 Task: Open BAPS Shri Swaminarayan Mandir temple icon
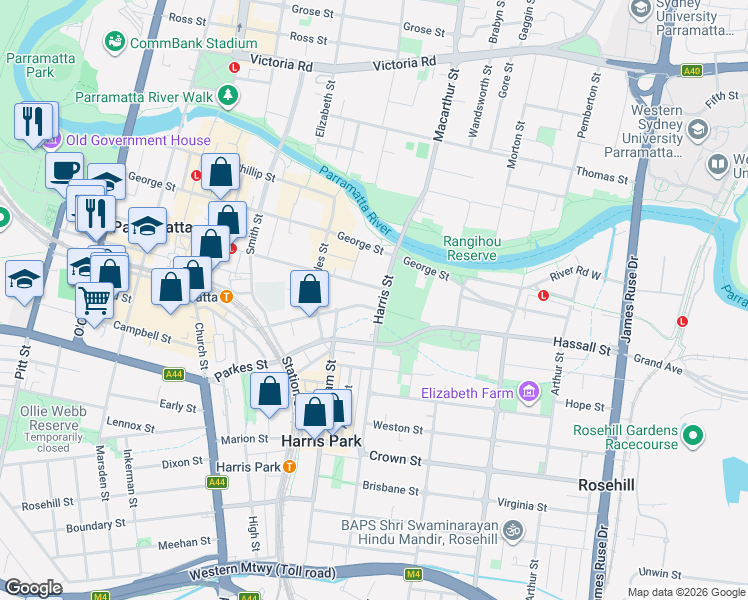click(x=513, y=531)
